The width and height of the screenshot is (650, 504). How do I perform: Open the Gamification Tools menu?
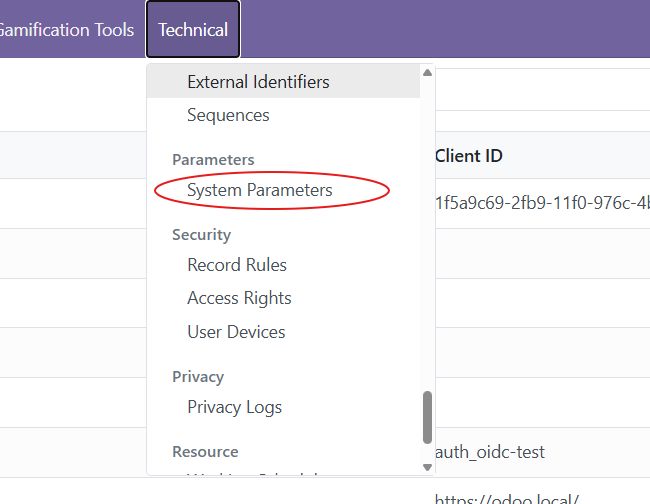[66, 30]
